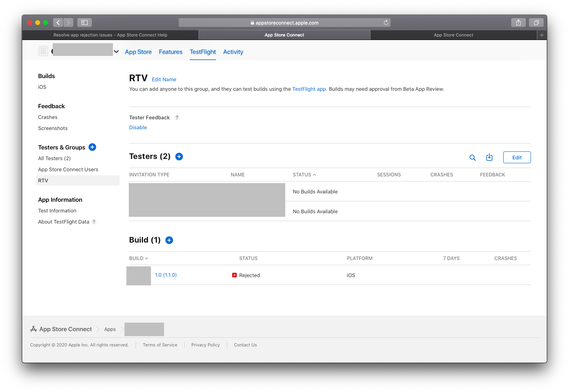Screen dimensions: 569x392
Task: Open the About TestFlight Data help icon
Action: coord(94,222)
